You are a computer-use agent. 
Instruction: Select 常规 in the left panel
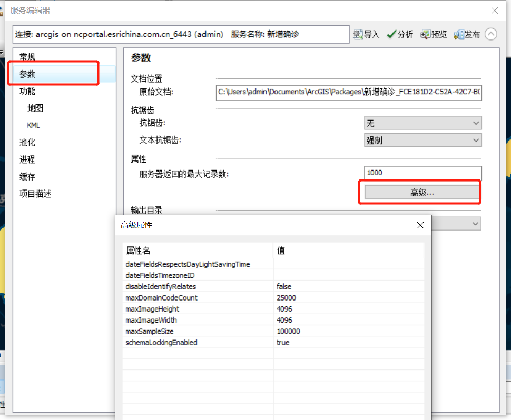pyautogui.click(x=27, y=57)
